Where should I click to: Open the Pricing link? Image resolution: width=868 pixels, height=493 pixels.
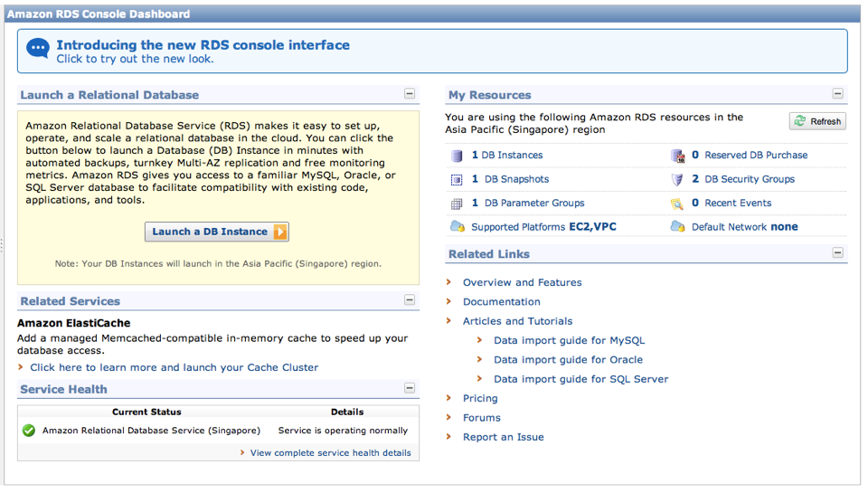point(480,398)
